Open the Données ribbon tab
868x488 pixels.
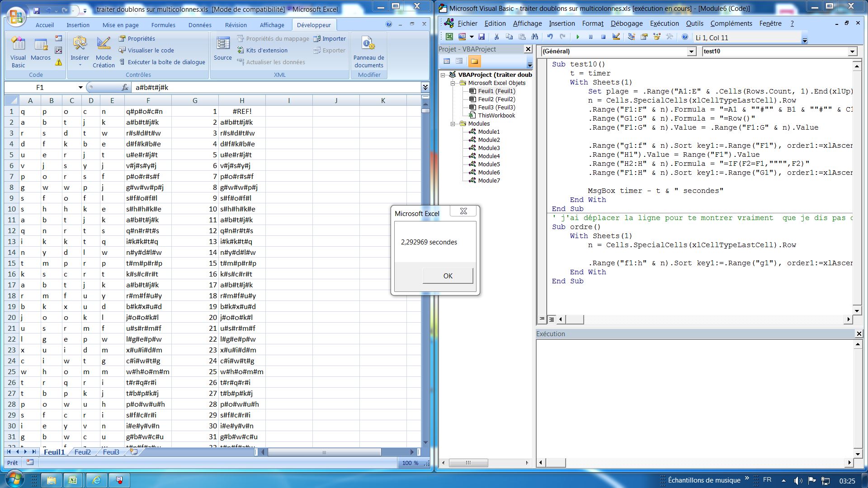[200, 25]
